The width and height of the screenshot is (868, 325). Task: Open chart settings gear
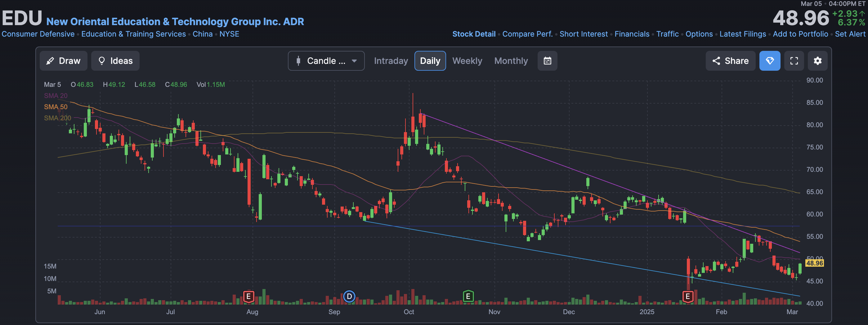(x=817, y=60)
